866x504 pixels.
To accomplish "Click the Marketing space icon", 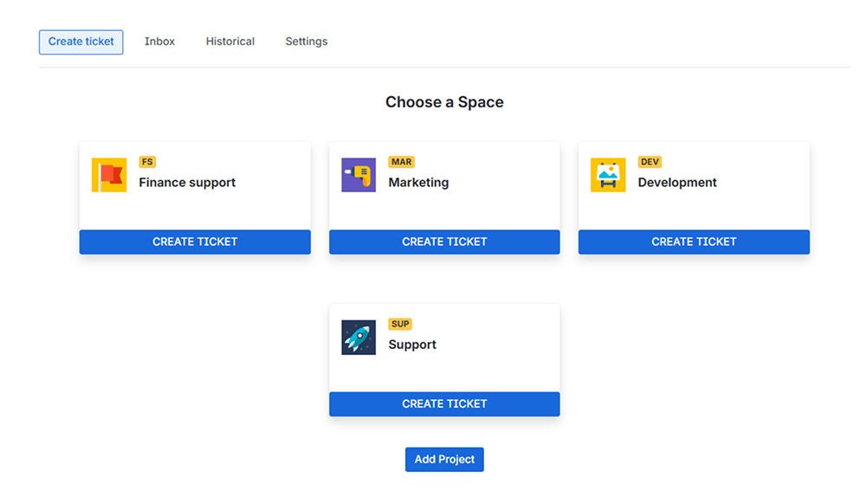I will click(359, 175).
